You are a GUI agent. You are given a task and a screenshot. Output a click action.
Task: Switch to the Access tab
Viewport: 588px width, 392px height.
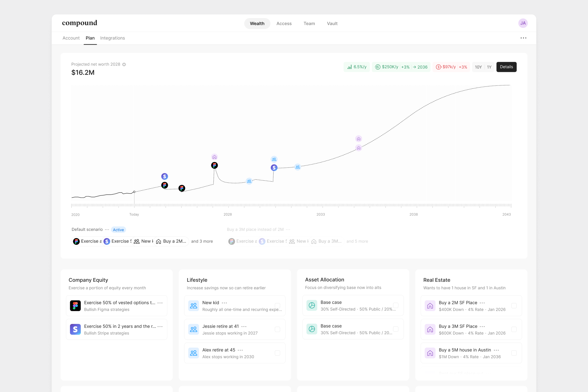click(x=284, y=24)
